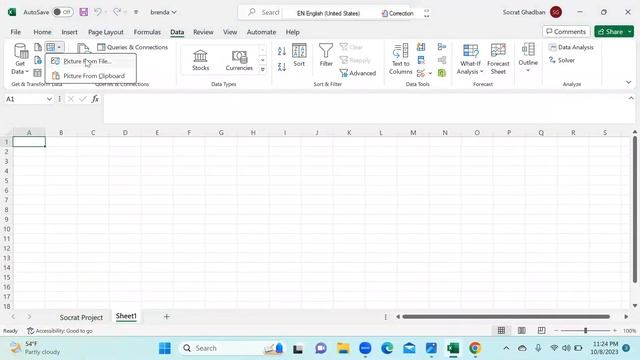Viewport: 640px width, 360px height.
Task: Click the Insert Function fx icon
Action: (95, 99)
